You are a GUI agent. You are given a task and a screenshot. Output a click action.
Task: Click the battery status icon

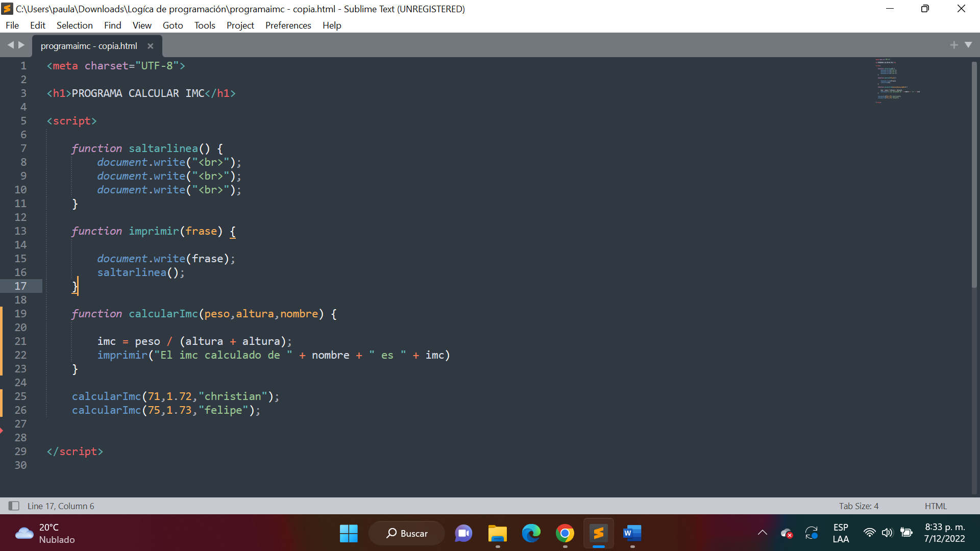click(x=906, y=533)
